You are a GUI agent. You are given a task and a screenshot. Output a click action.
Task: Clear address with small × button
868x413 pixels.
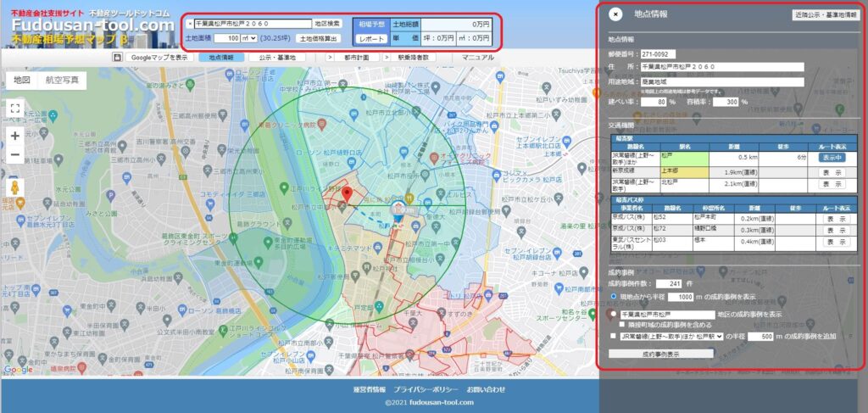point(190,24)
